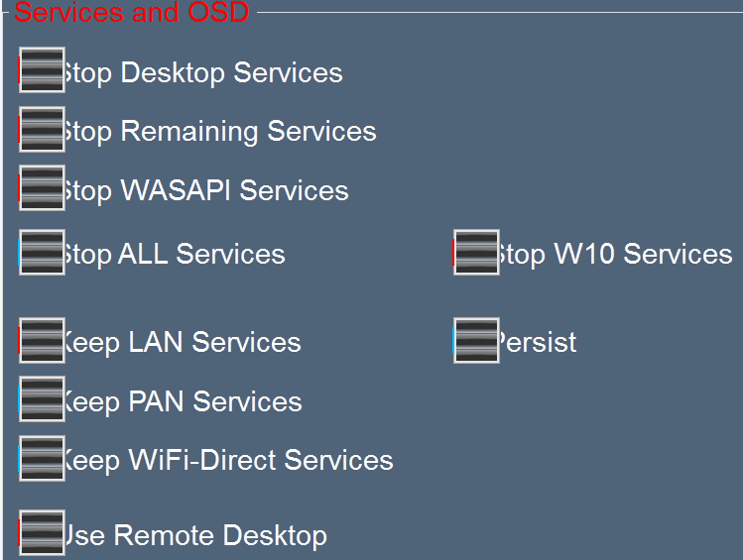The image size is (743, 560).
Task: Switch the Keep PAN Services toggle box
Action: pyautogui.click(x=42, y=399)
